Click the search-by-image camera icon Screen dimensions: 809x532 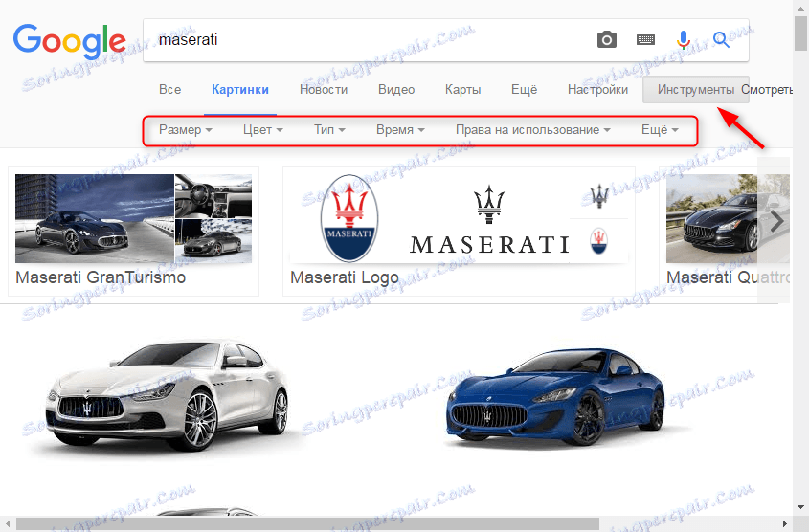607,39
